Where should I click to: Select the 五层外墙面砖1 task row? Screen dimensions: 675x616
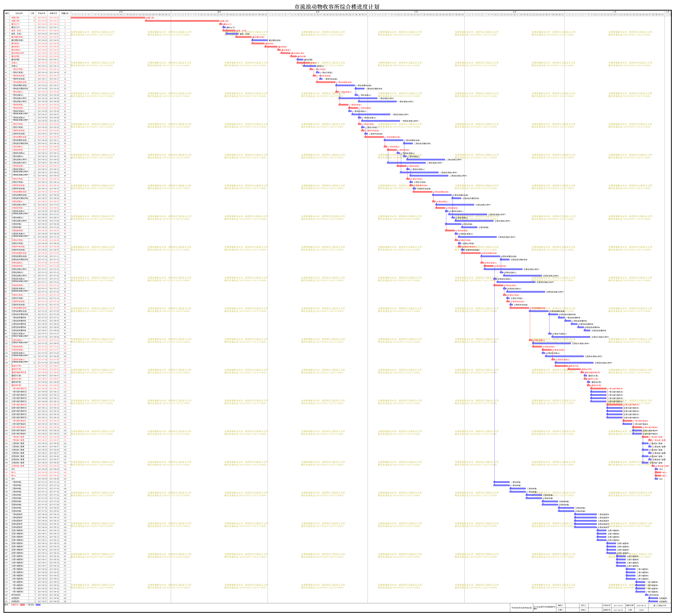(x=37, y=530)
